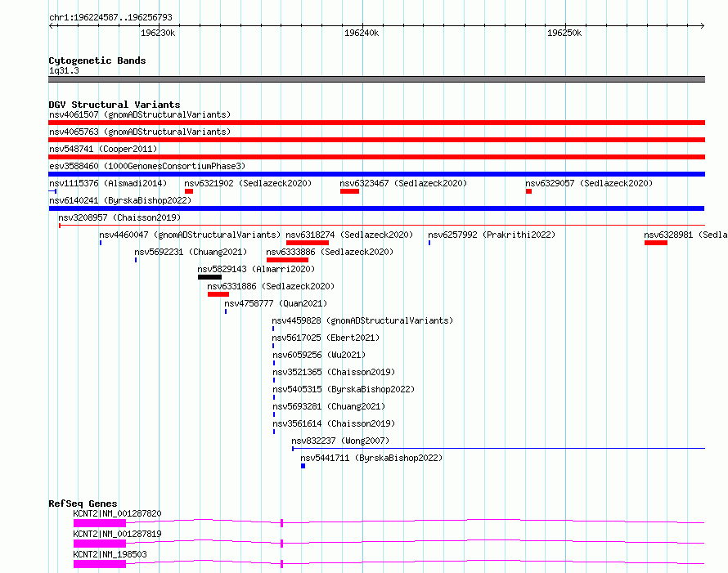
Task: Click the small red nsv6329057 marker
Action: click(528, 191)
